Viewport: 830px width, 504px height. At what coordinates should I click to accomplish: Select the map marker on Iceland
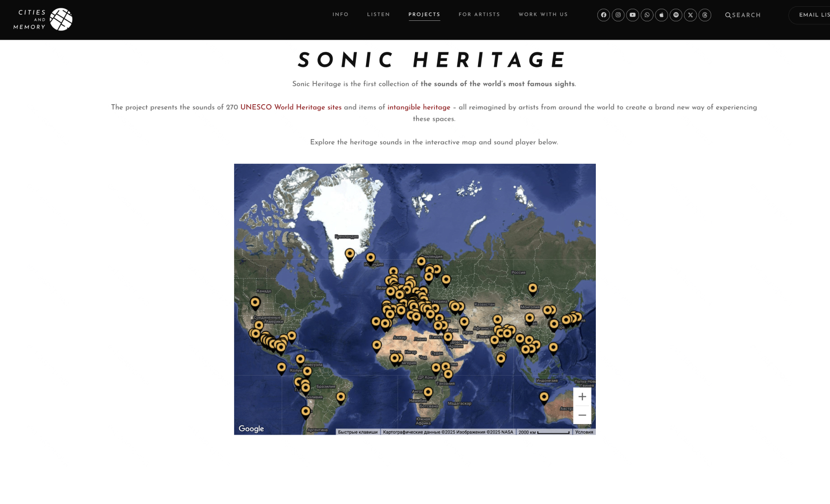click(x=370, y=259)
